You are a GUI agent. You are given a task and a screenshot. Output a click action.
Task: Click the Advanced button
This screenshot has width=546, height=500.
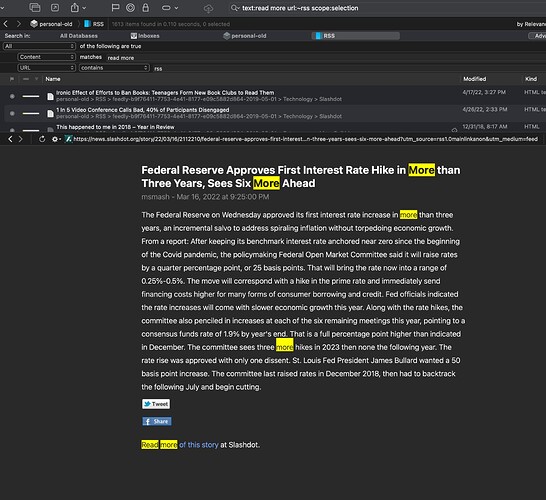pos(537,36)
